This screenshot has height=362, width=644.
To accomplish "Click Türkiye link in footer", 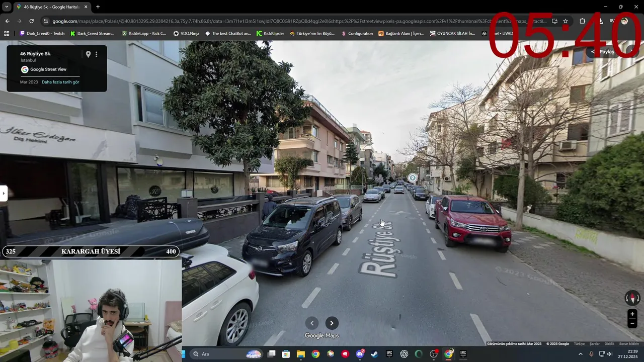I will coord(580,344).
